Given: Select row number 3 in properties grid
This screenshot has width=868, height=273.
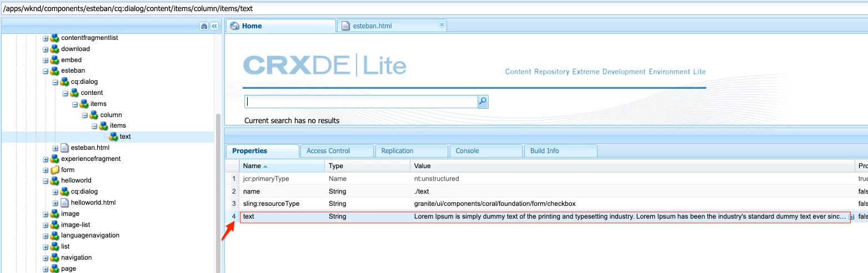Looking at the screenshot, I should (234, 204).
